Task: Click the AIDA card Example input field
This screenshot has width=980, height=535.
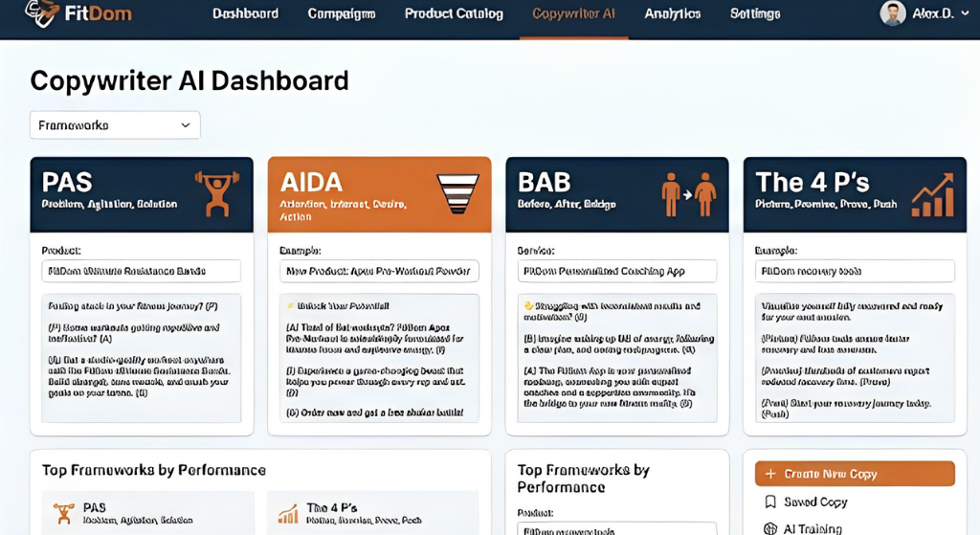Action: pos(379,271)
